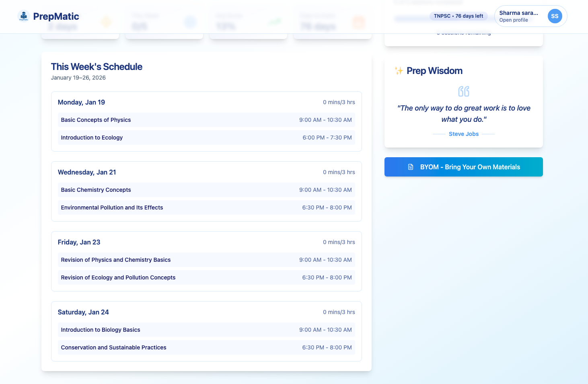Open Environmental Pollution and Its Effects session

point(206,207)
